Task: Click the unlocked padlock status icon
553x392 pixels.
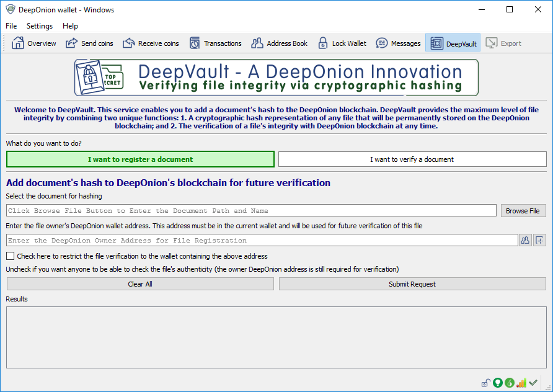Action: click(485, 383)
